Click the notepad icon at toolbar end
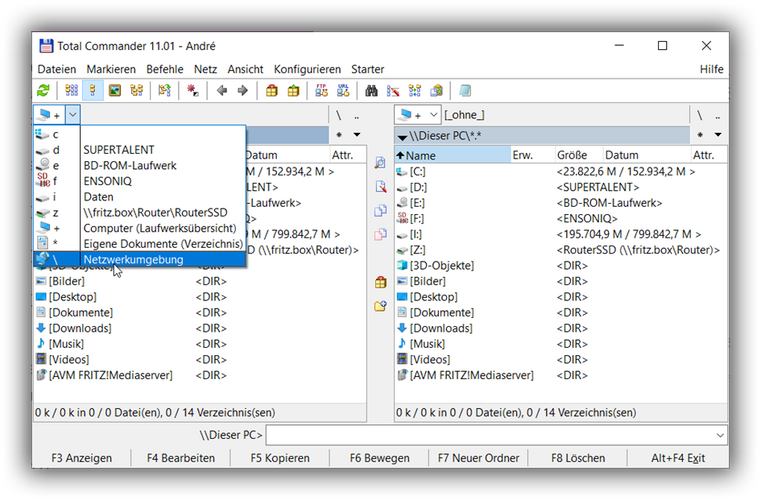 (465, 90)
